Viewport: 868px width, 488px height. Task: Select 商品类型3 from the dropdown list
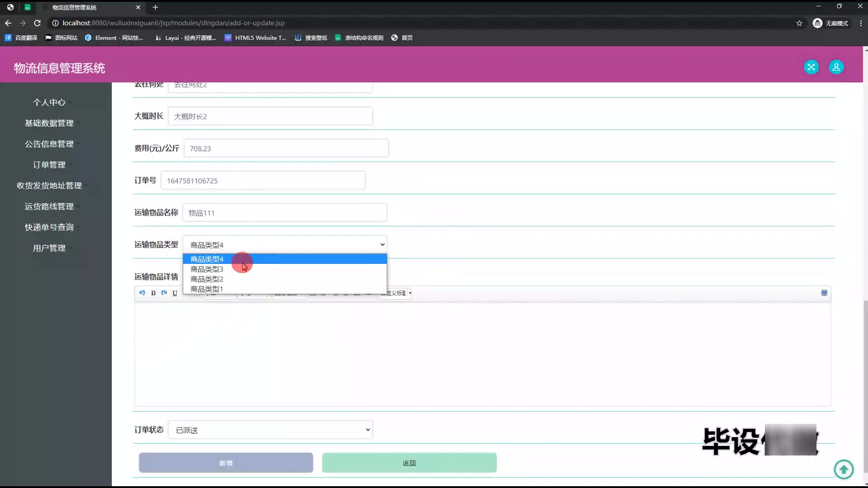207,269
